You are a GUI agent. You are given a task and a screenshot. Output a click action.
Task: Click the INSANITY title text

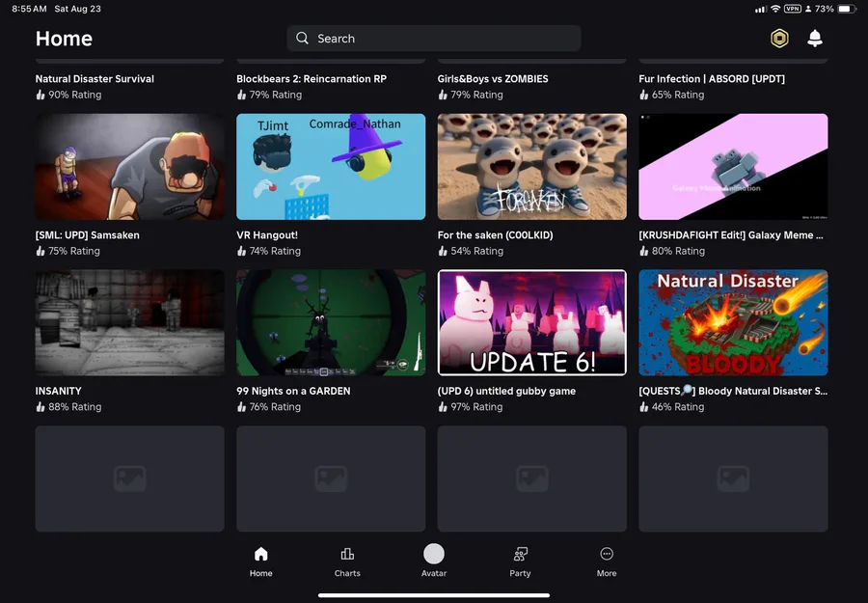click(58, 391)
